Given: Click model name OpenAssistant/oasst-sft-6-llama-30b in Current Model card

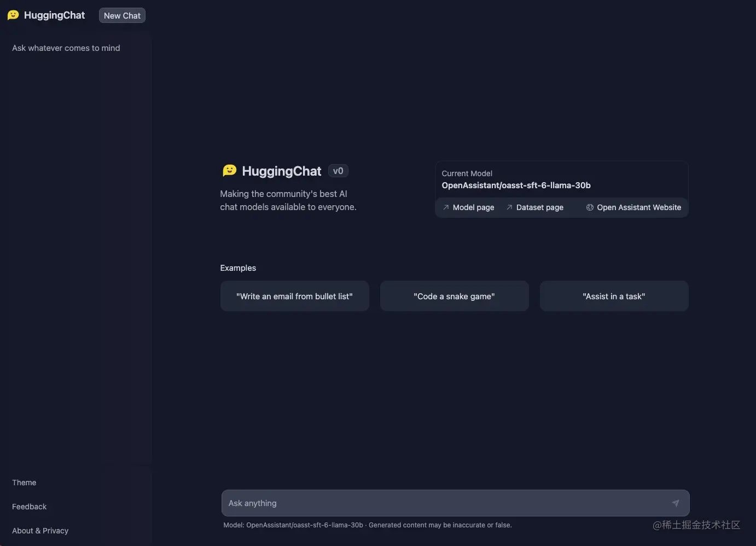Looking at the screenshot, I should pos(516,185).
